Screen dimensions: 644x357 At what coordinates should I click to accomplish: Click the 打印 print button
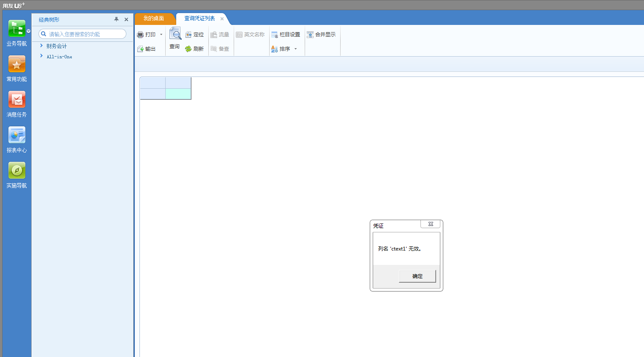pyautogui.click(x=147, y=35)
